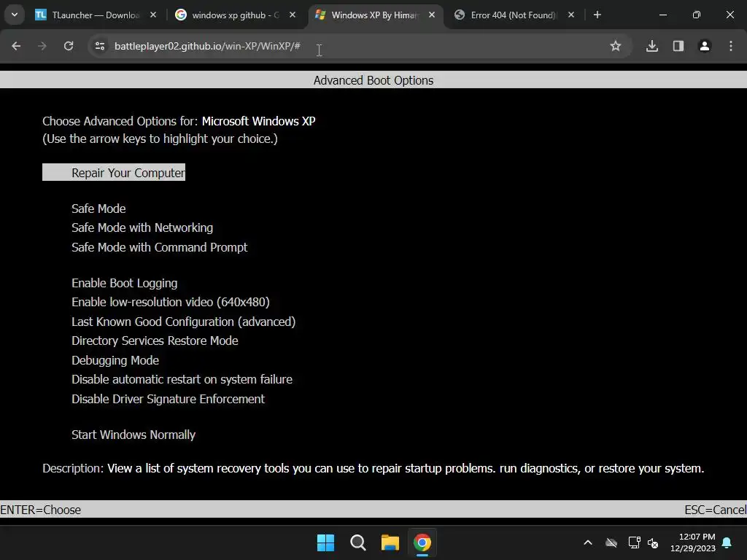Select Last Known Good Configuration (advanced)
Viewport: 747px width, 560px height.
click(x=183, y=322)
